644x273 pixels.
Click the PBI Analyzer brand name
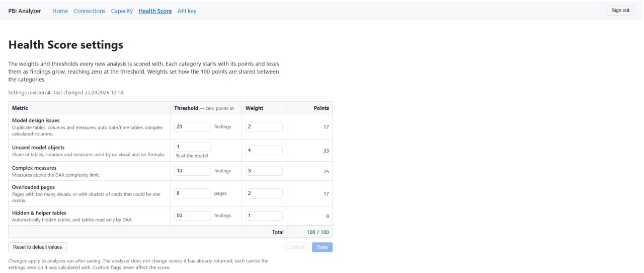[x=25, y=11]
